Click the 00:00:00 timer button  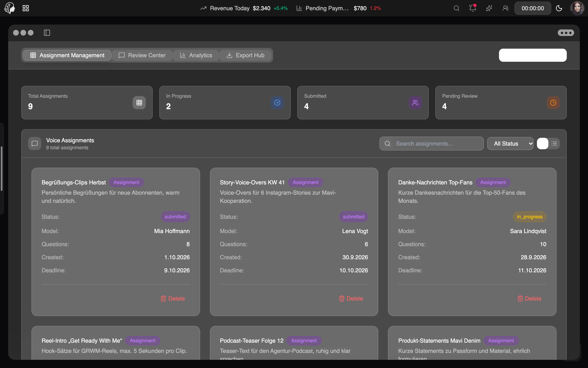(x=533, y=8)
